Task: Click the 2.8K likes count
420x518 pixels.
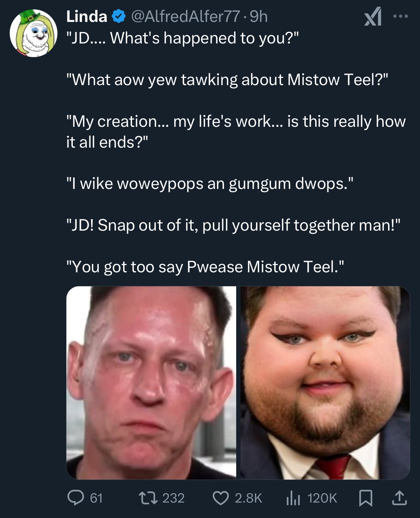Action: coord(248,498)
